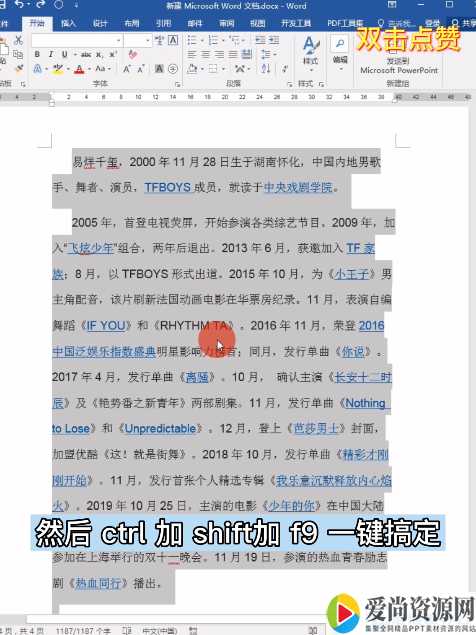
Task: Open Font dialog launcher
Action: (177, 84)
